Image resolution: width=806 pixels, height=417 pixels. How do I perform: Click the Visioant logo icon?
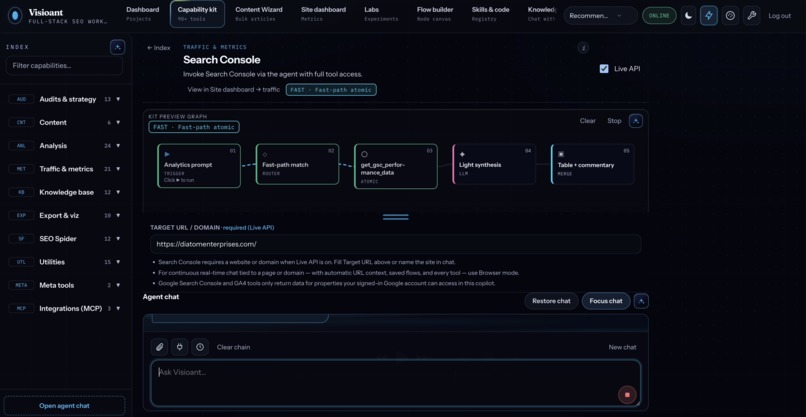coord(15,15)
